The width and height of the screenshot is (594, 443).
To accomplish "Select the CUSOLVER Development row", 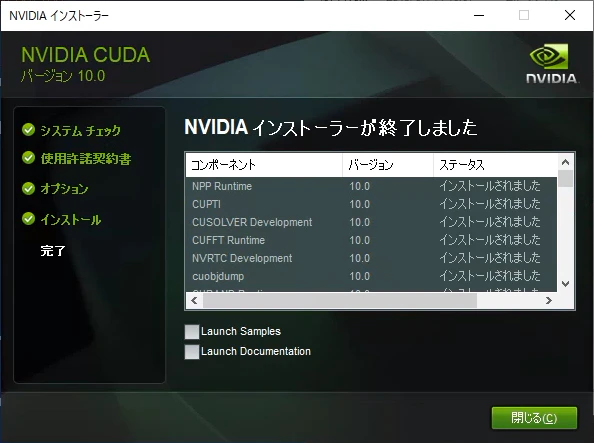I will coord(371,222).
